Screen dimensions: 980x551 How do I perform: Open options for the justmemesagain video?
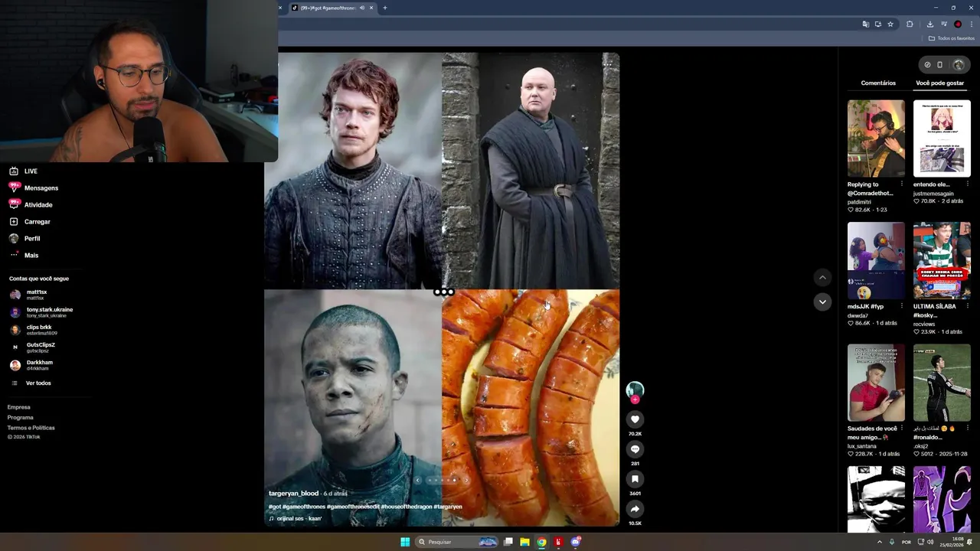click(x=967, y=184)
